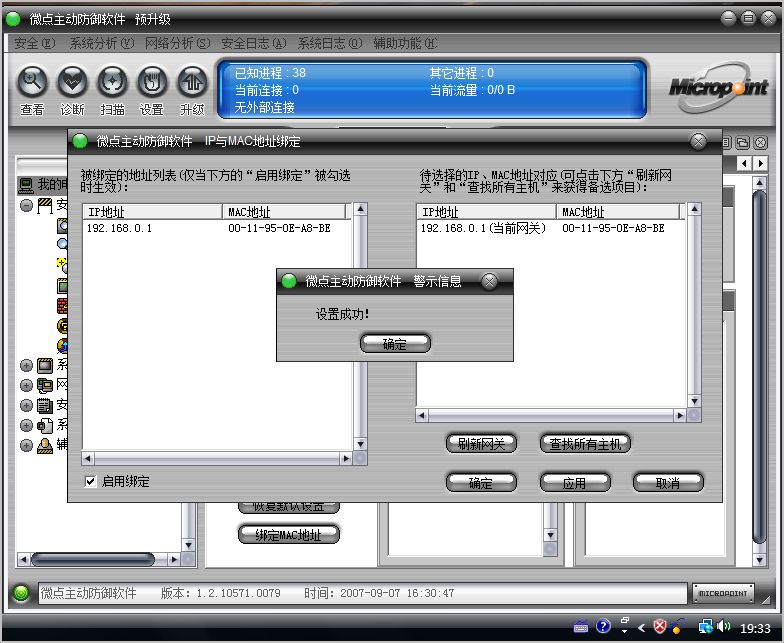The image size is (784, 643).
Task: Expand the 系统 tree node
Action: click(26, 366)
